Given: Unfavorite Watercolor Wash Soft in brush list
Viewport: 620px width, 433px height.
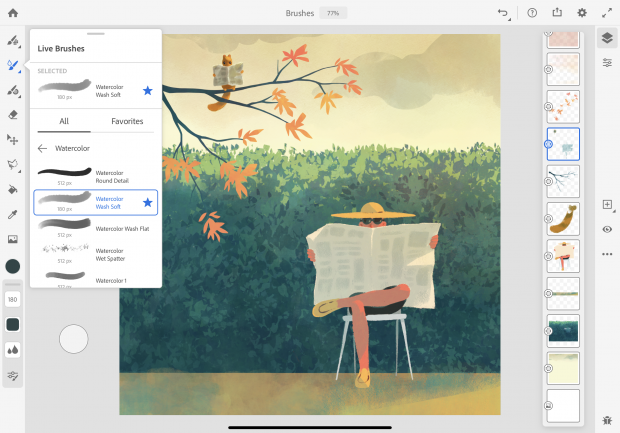Looking at the screenshot, I should [148, 202].
